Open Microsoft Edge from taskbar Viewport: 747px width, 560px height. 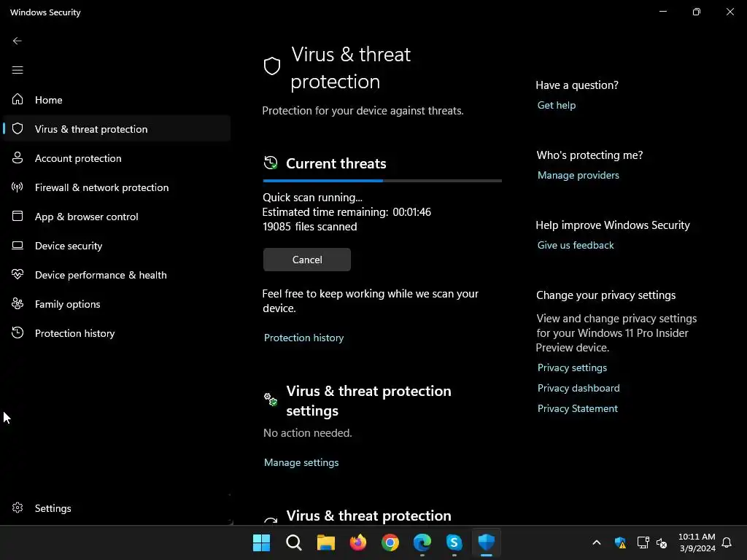[x=422, y=542]
